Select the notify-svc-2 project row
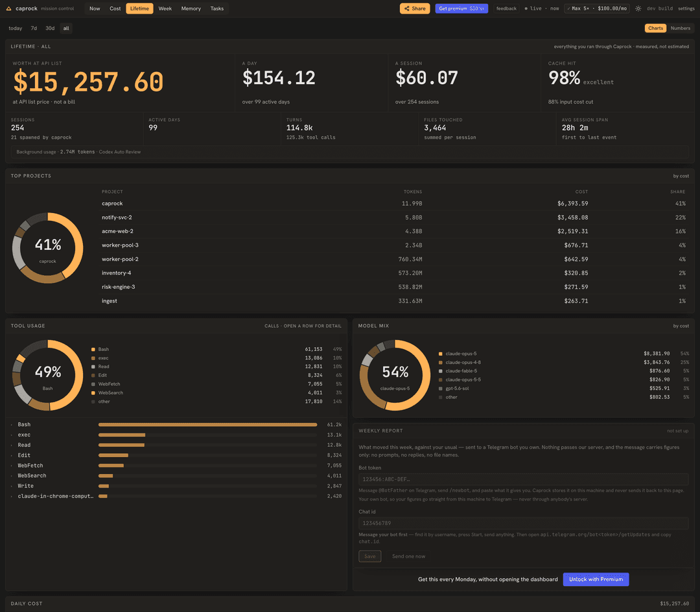 pyautogui.click(x=394, y=217)
